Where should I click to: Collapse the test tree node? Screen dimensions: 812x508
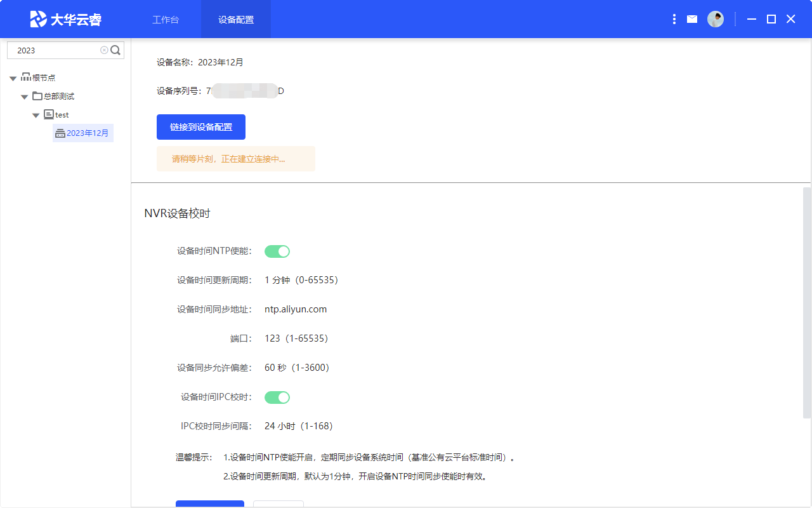[x=36, y=116]
